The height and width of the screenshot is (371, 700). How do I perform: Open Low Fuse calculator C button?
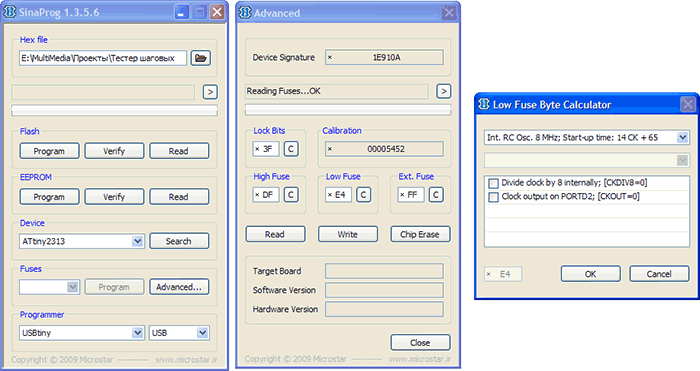click(x=363, y=195)
